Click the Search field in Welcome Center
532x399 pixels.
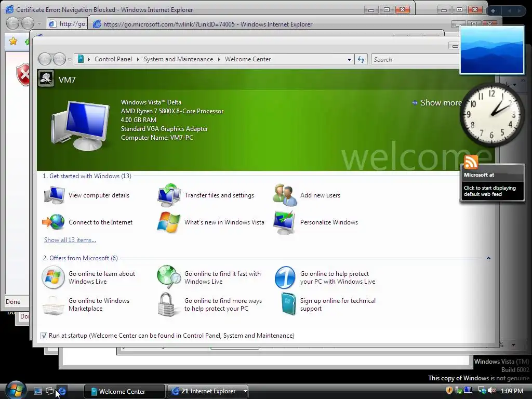[x=416, y=59]
